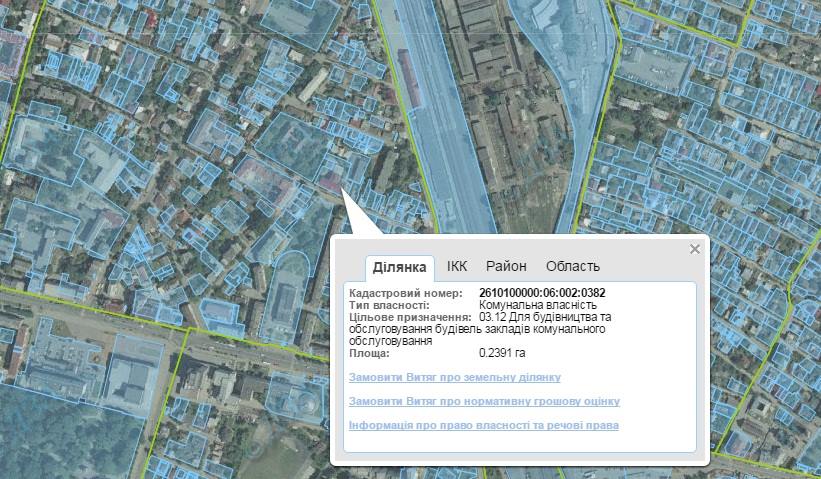
Task: Click the Кадастровий номер label
Action: [399, 292]
